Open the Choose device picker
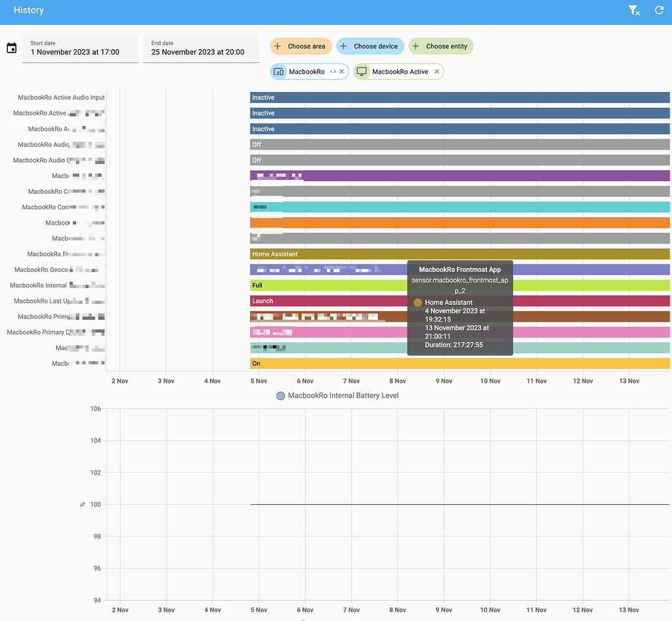 point(369,46)
